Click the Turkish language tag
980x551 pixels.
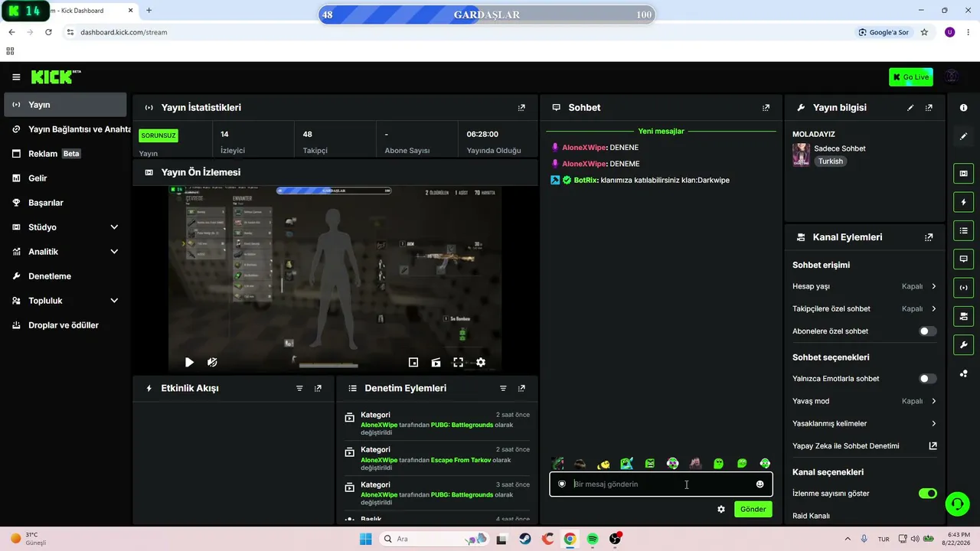coord(830,161)
